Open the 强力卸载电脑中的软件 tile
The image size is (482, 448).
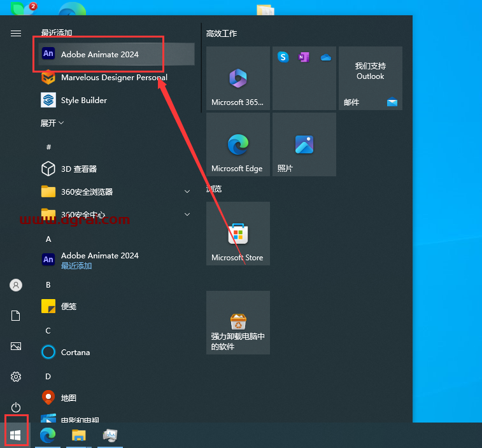click(238, 323)
